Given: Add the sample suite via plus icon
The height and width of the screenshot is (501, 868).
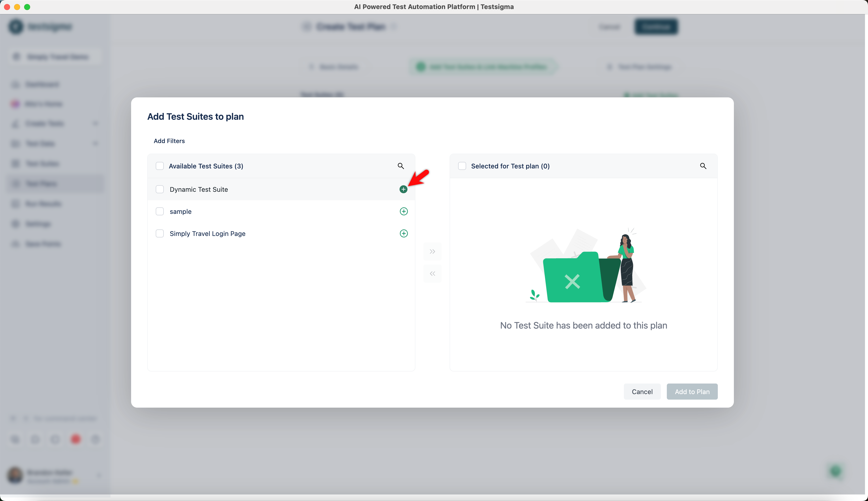Looking at the screenshot, I should (x=404, y=211).
